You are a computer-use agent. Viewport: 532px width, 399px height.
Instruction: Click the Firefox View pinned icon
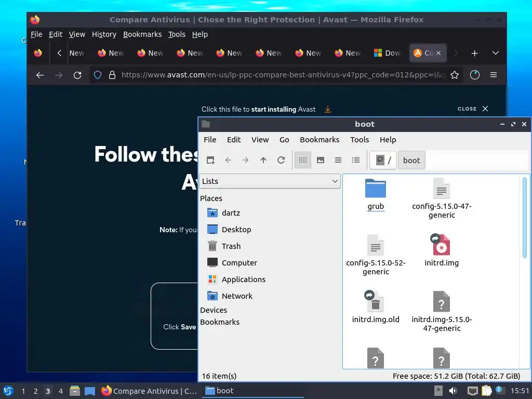37,53
